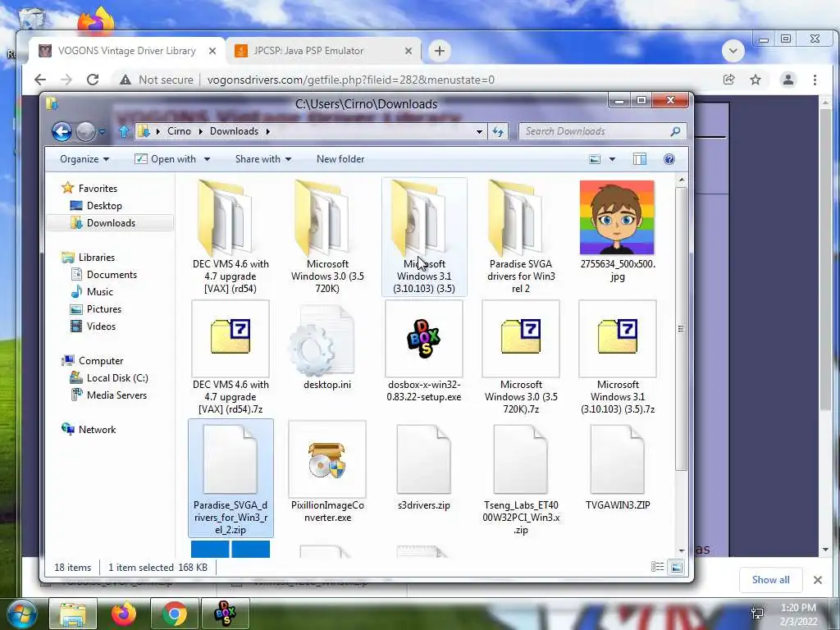Bookmark this page with the star

(x=756, y=80)
